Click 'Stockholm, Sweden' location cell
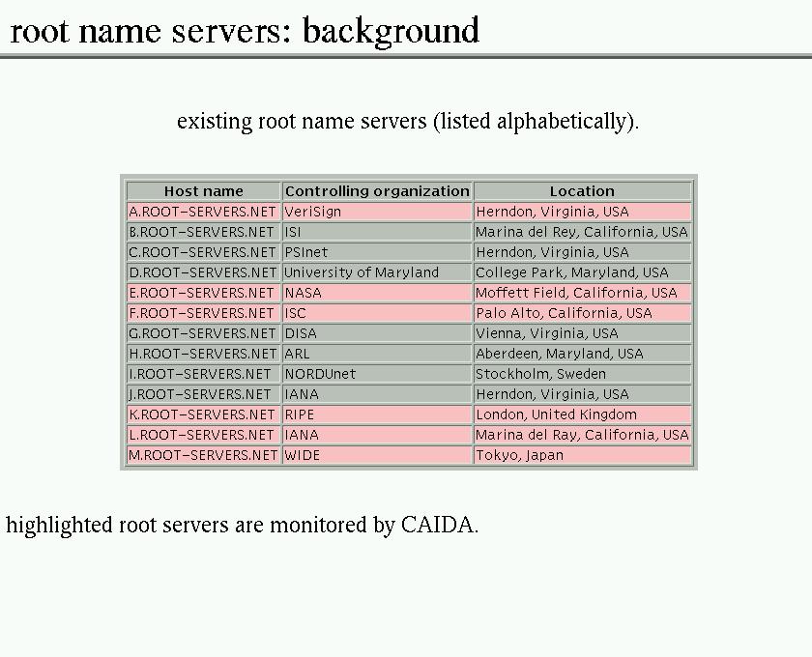The width and height of the screenshot is (812, 657). [583, 374]
